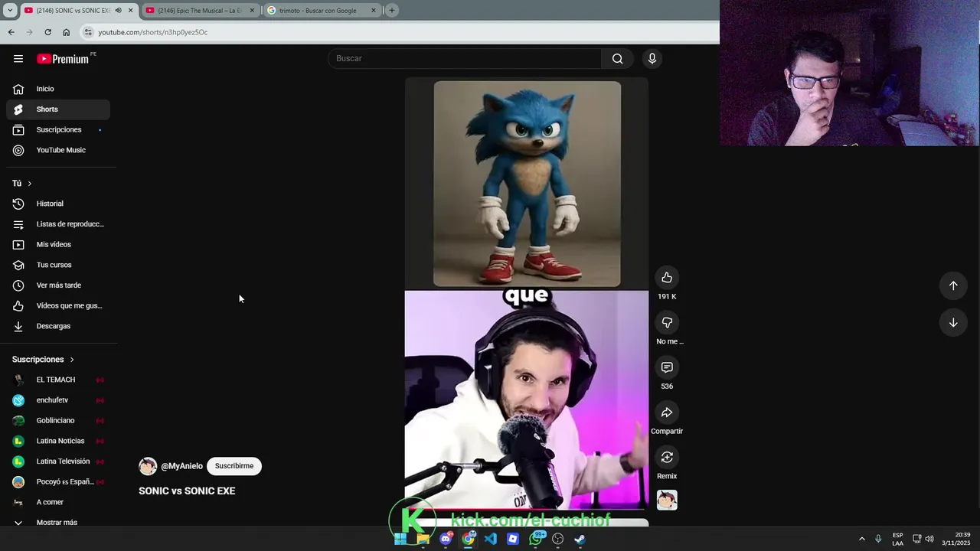Viewport: 980px width, 551px height.
Task: Open Ver más tarde list
Action: coord(58,285)
